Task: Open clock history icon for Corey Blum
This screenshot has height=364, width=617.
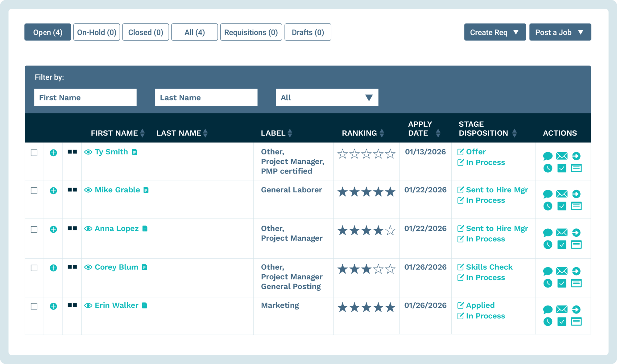Action: pos(548,283)
